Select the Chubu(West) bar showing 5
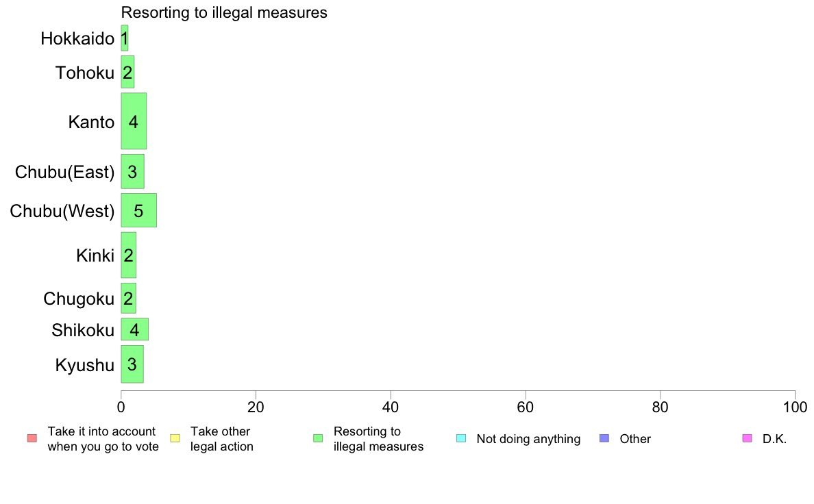Viewport: 814px width, 504px height. (x=138, y=210)
